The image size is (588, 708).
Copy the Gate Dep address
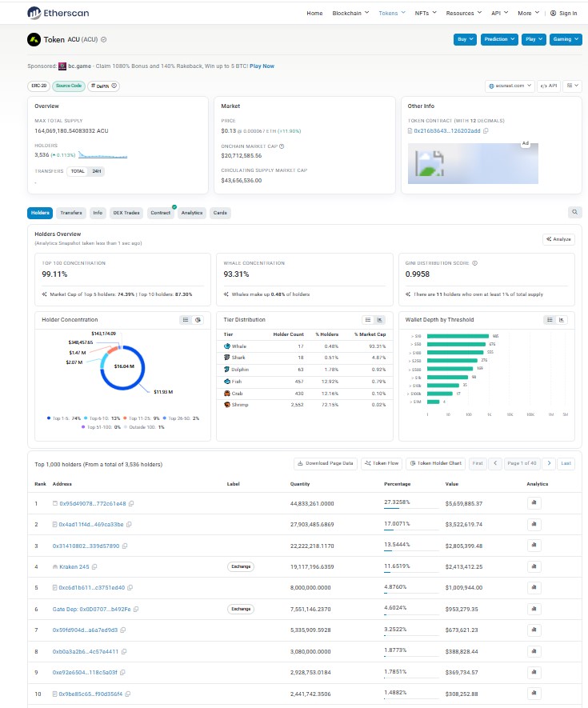click(x=136, y=609)
